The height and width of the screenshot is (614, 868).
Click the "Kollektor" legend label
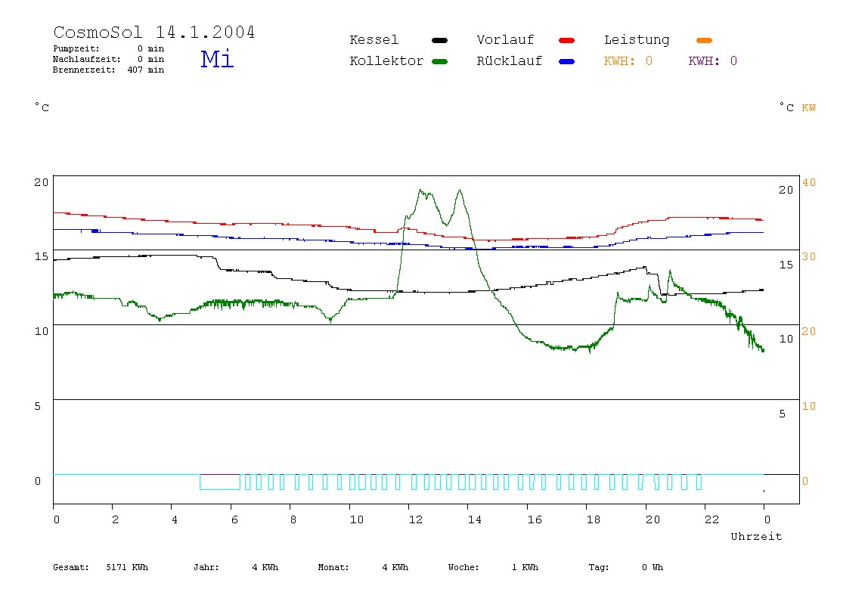point(386,61)
